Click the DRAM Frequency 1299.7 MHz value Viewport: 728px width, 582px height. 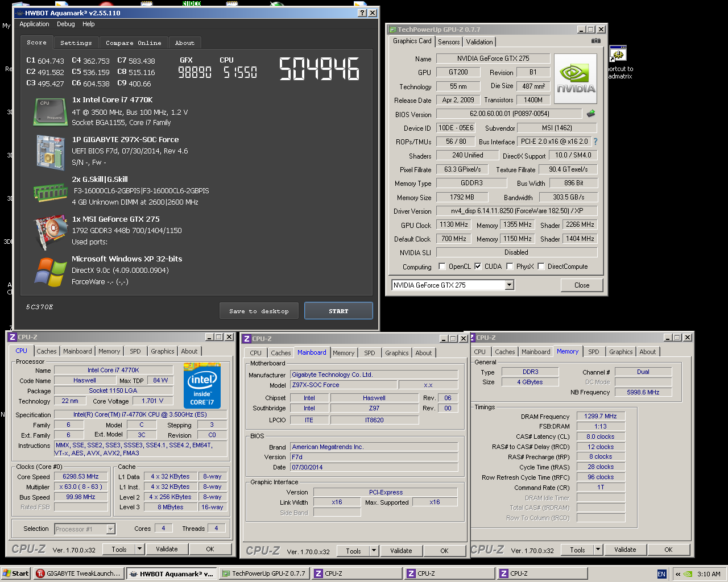pyautogui.click(x=601, y=416)
